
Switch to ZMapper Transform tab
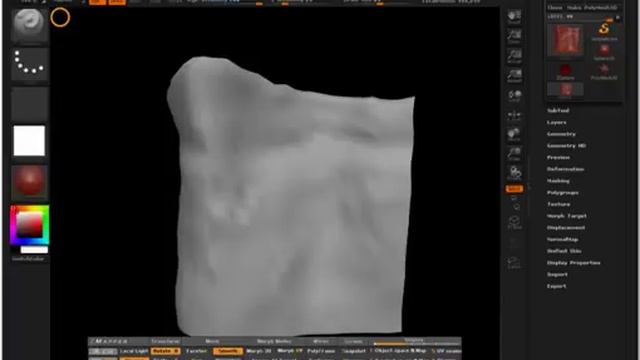click(x=165, y=341)
